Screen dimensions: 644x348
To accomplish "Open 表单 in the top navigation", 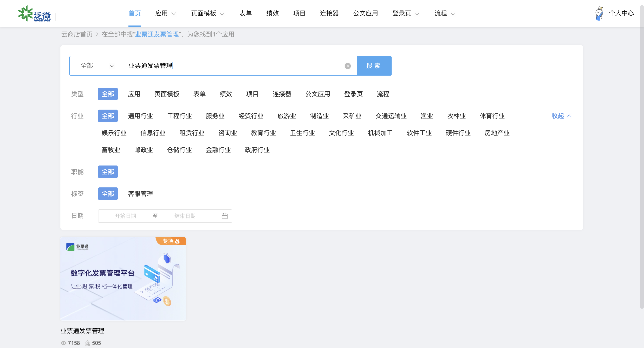I will [x=245, y=13].
